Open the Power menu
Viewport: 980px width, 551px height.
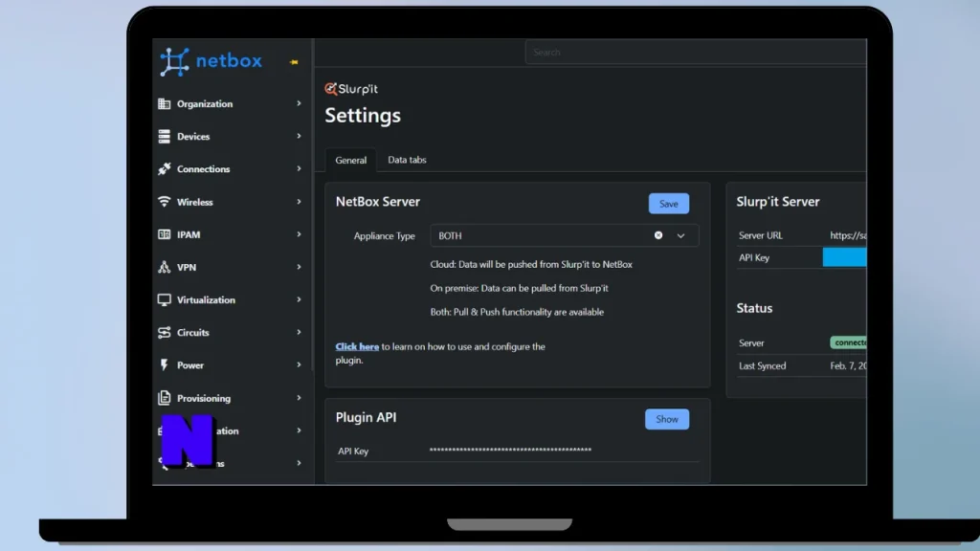230,364
